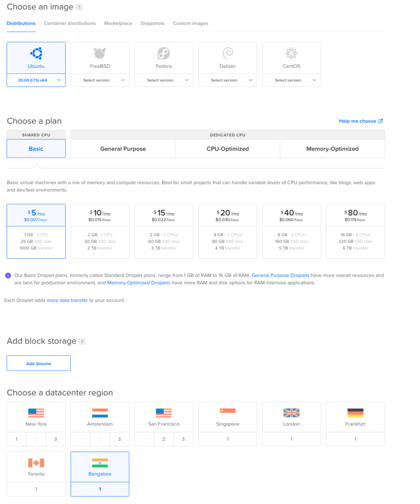Viewport: 420px width, 504px height.
Task: Select the $10/mo plan card
Action: [x=100, y=231]
